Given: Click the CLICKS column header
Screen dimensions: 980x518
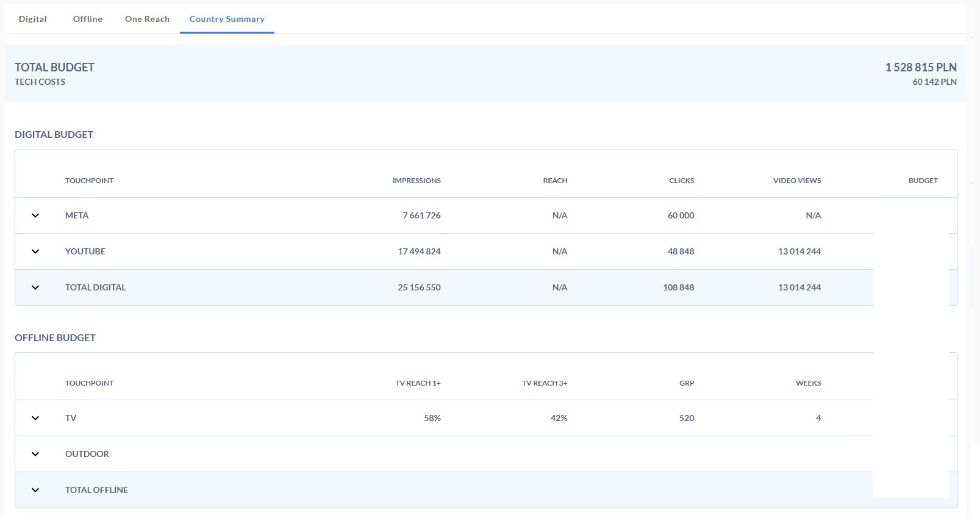Looking at the screenshot, I should (681, 181).
